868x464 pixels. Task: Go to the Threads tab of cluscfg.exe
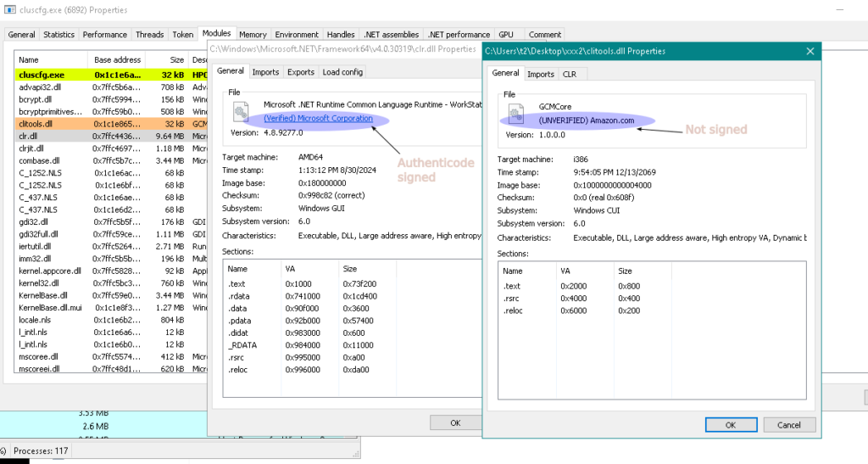pyautogui.click(x=150, y=35)
